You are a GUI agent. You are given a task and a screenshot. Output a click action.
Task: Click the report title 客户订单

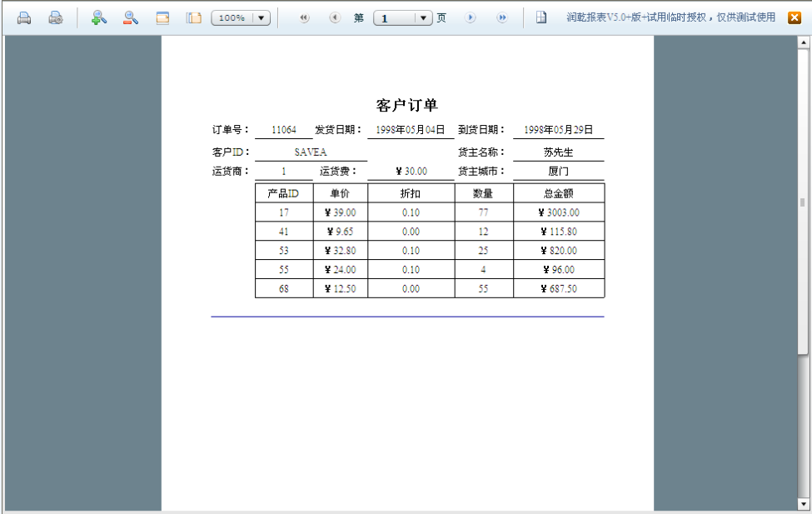coord(407,105)
